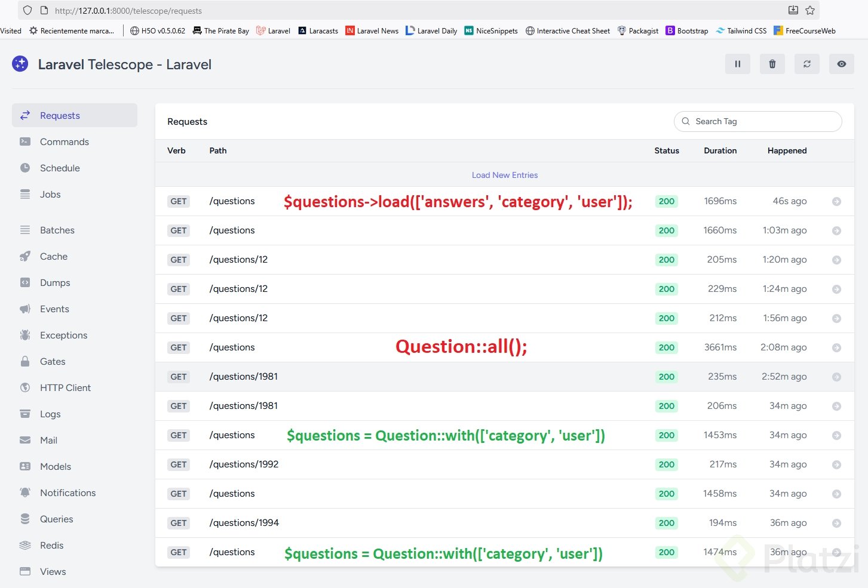Open details arrow for /questions/1992 request
Screen dimensions: 868x588
836,465
